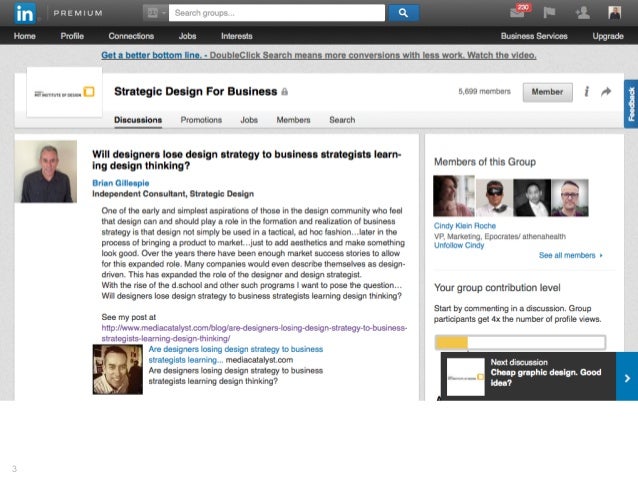This screenshot has height=479, width=638.
Task: Open the mediacatalyst.com blog URL
Action: coord(254,333)
